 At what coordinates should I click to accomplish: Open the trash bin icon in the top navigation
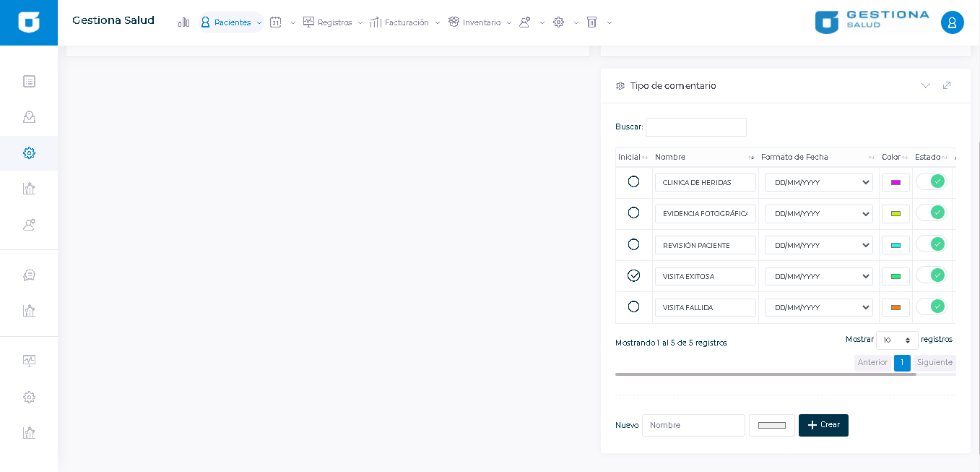(x=592, y=22)
